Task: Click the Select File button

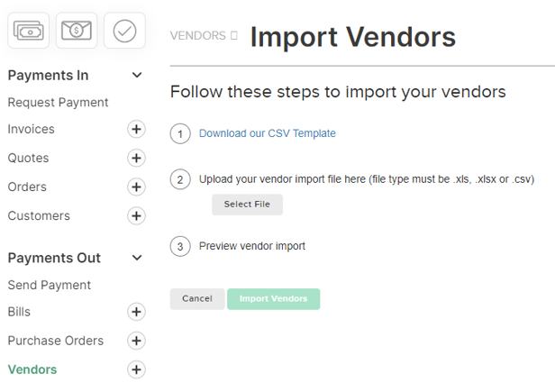Action: point(247,205)
